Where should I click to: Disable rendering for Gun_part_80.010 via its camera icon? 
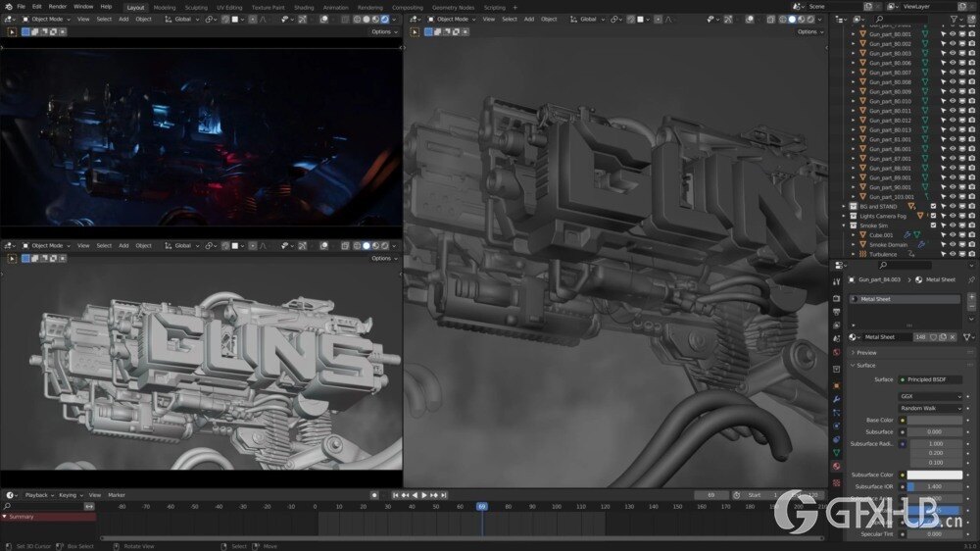click(x=972, y=101)
